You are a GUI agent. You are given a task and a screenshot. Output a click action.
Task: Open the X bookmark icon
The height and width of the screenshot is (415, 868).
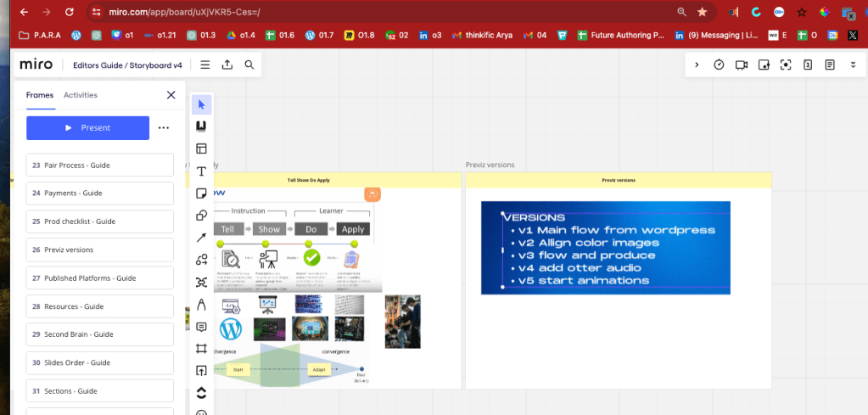[x=853, y=35]
